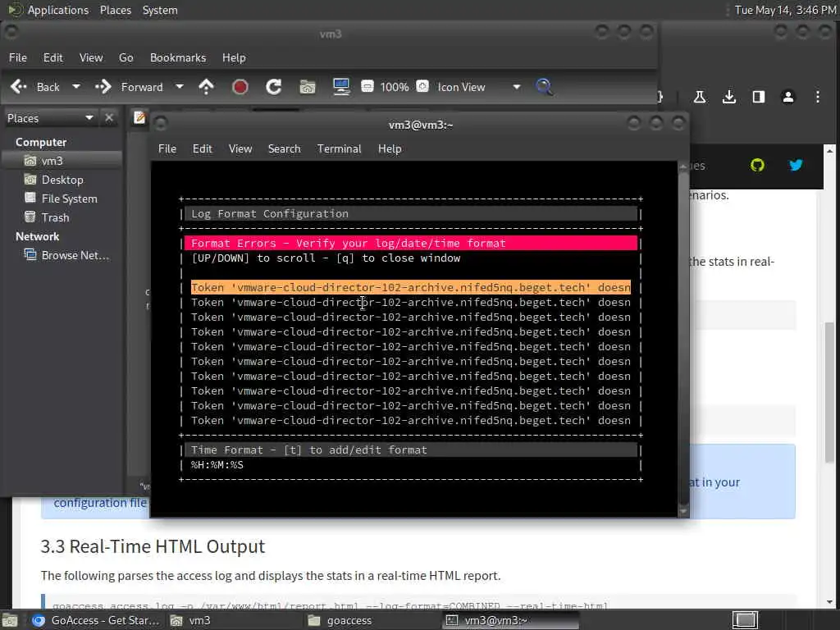Open terminal Search menu
Screen dimensions: 840x630
(x=285, y=149)
